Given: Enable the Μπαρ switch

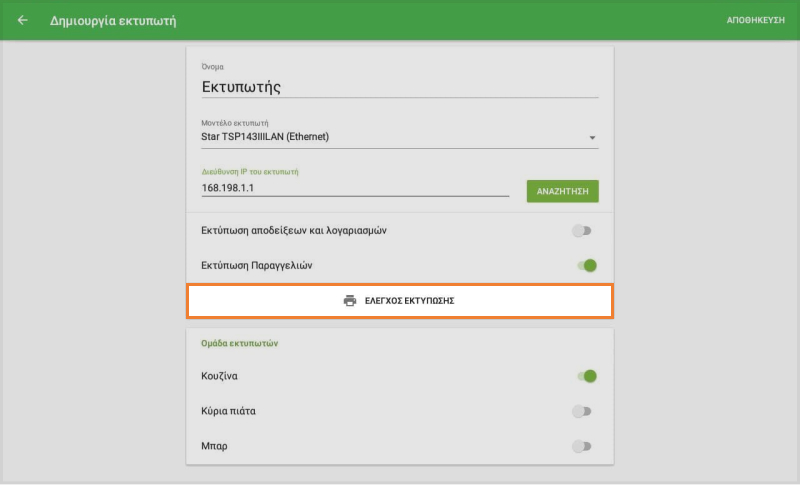Looking at the screenshot, I should (582, 446).
